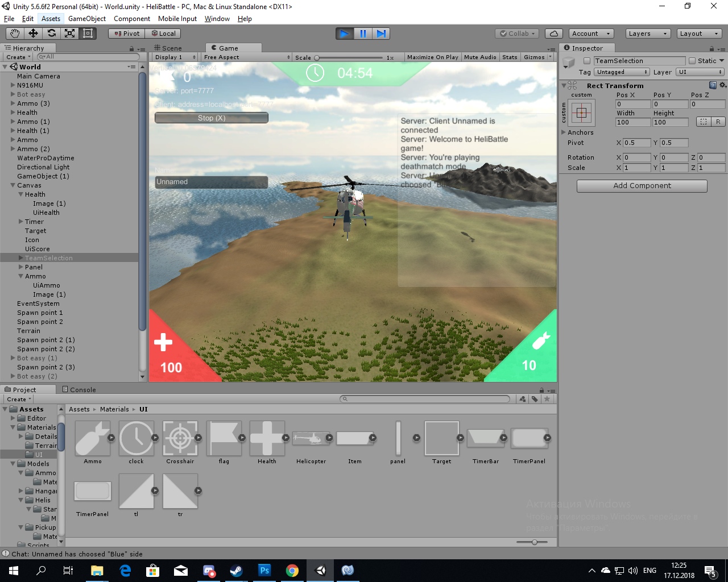Select the Hand tool in toolbar
This screenshot has width=728, height=582.
(x=15, y=34)
